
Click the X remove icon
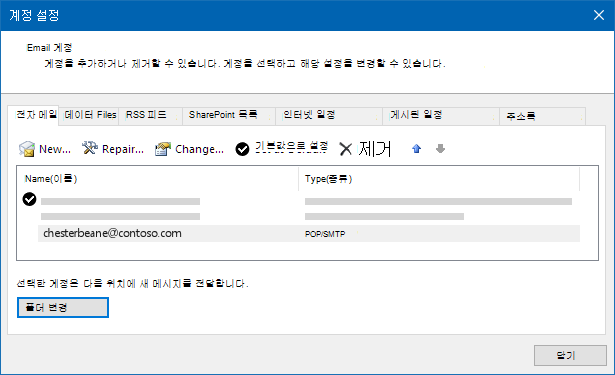pyautogui.click(x=346, y=149)
